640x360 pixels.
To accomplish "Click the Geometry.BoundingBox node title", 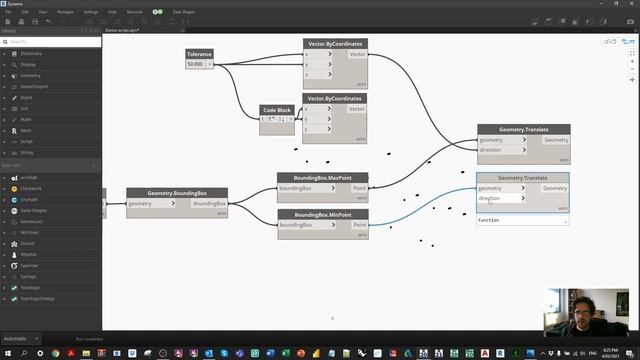I will [177, 193].
